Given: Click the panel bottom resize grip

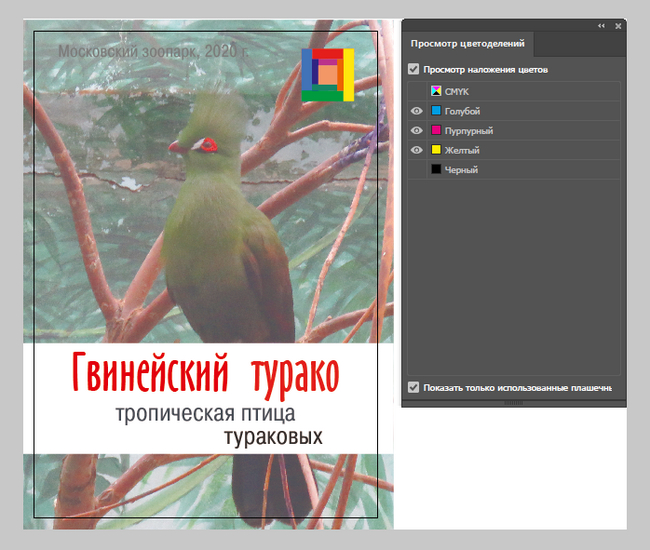Looking at the screenshot, I should pos(514,403).
